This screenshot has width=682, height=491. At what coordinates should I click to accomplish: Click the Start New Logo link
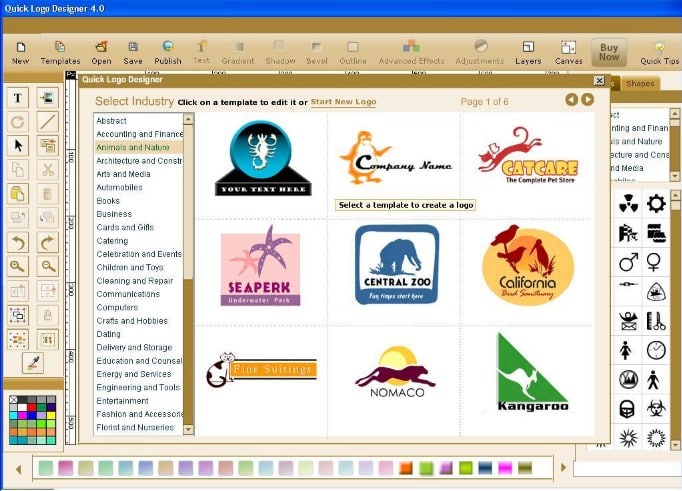pyautogui.click(x=343, y=102)
